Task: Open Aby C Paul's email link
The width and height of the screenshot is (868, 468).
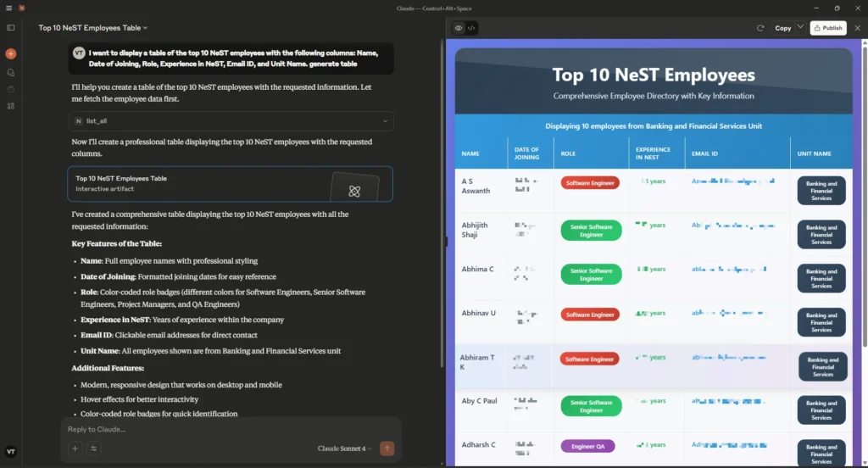Action: pyautogui.click(x=728, y=401)
